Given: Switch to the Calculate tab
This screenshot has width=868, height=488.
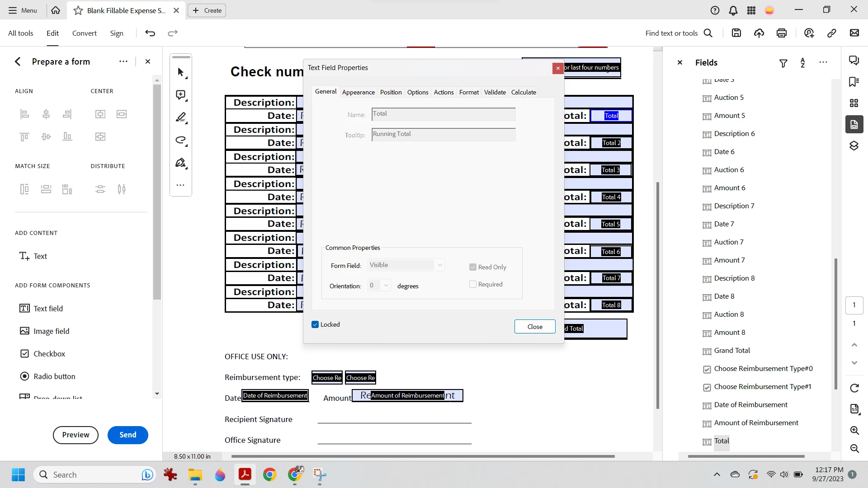Looking at the screenshot, I should [x=524, y=92].
